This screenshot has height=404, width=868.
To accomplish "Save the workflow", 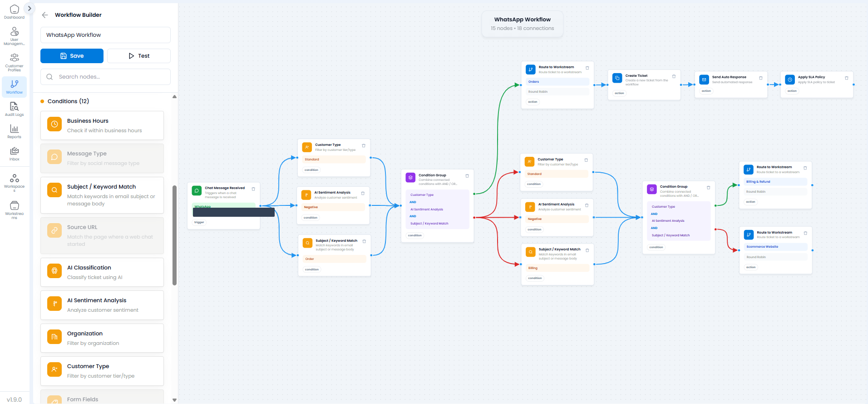I will (72, 56).
